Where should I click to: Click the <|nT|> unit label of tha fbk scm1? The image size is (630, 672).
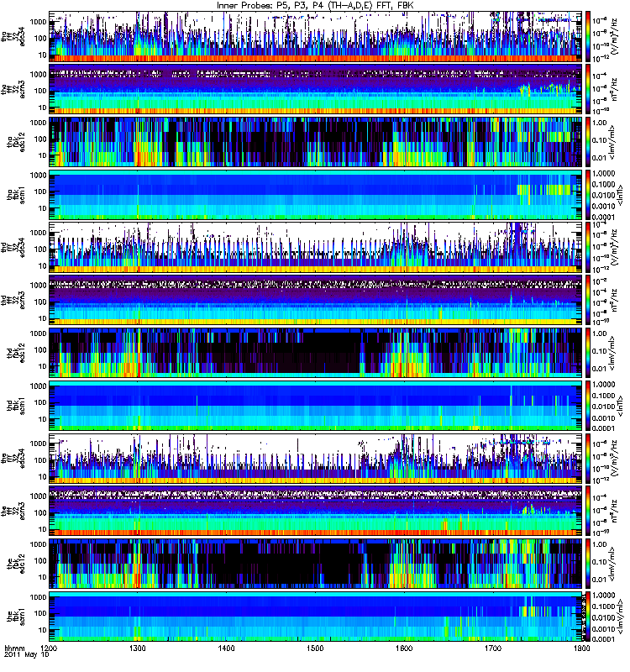(620, 195)
